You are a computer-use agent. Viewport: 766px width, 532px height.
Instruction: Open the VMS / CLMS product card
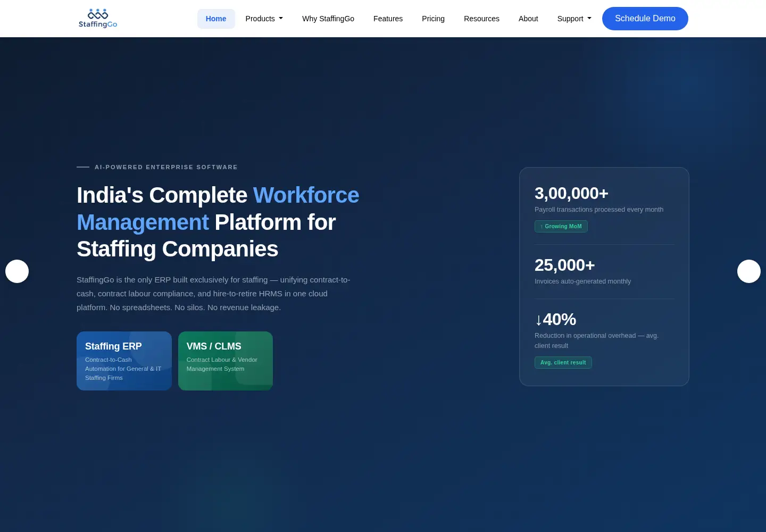click(x=226, y=361)
